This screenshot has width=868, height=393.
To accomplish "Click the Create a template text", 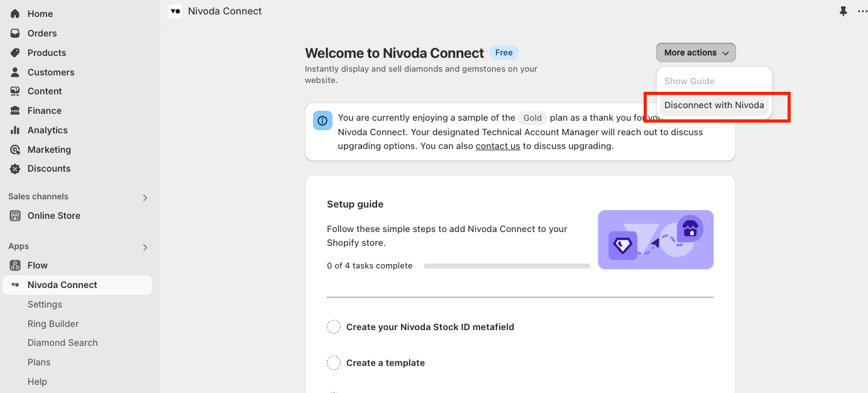I will pyautogui.click(x=385, y=363).
